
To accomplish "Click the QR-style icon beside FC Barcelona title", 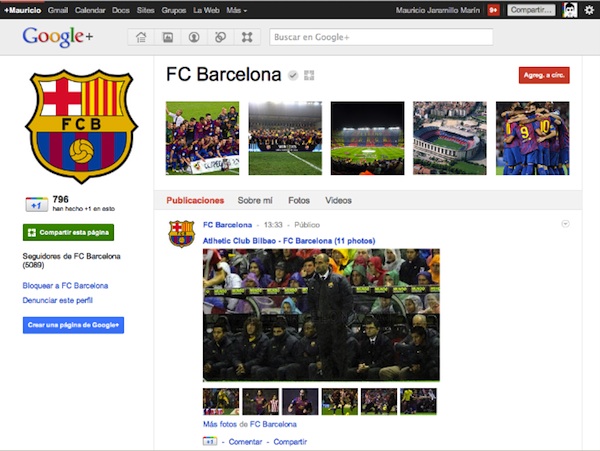I will 309,75.
